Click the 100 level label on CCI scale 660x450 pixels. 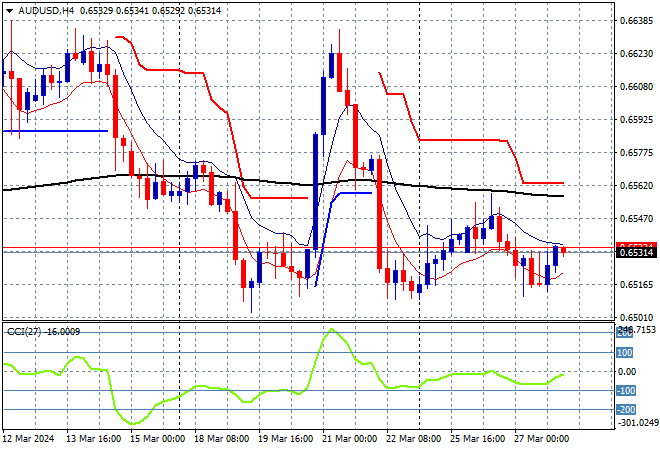point(625,352)
